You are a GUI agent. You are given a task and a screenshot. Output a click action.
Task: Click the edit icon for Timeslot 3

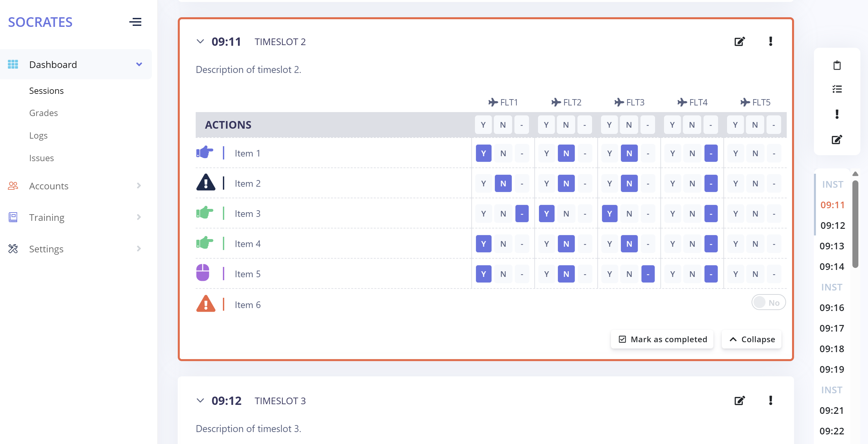click(x=739, y=401)
